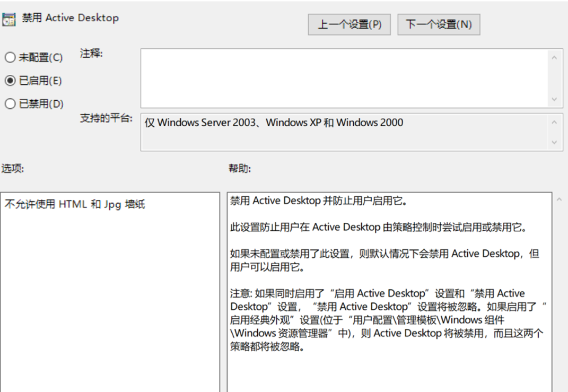The image size is (568, 392).
Task: Click the policy icon beside 禁用 Active Desktop
Action: 8,19
